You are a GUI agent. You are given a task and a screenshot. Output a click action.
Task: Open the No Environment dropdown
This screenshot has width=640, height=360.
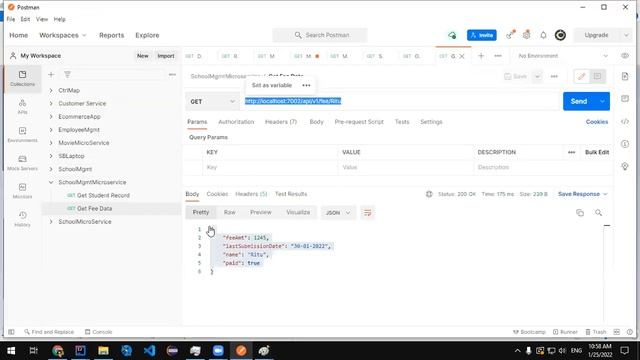(x=563, y=56)
